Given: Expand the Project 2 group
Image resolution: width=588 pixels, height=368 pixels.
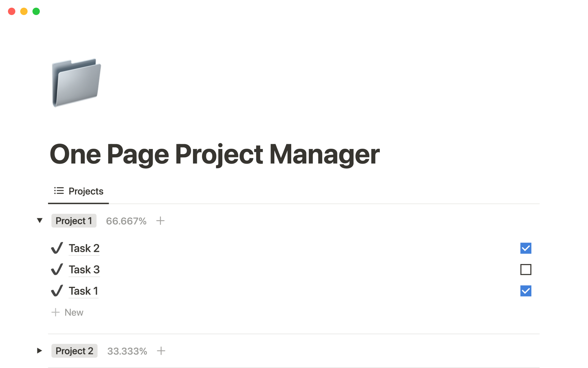Looking at the screenshot, I should [40, 351].
